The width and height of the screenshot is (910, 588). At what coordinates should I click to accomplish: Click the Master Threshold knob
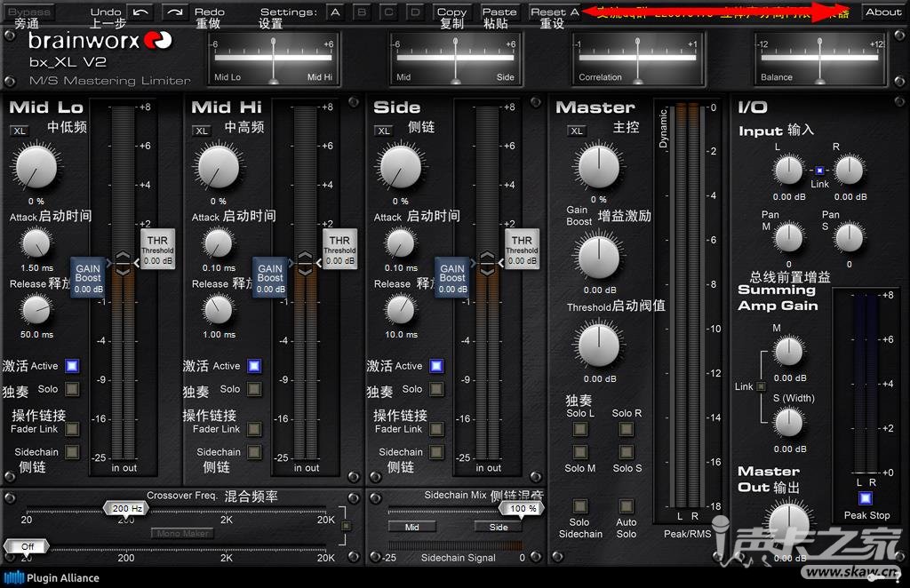[598, 346]
